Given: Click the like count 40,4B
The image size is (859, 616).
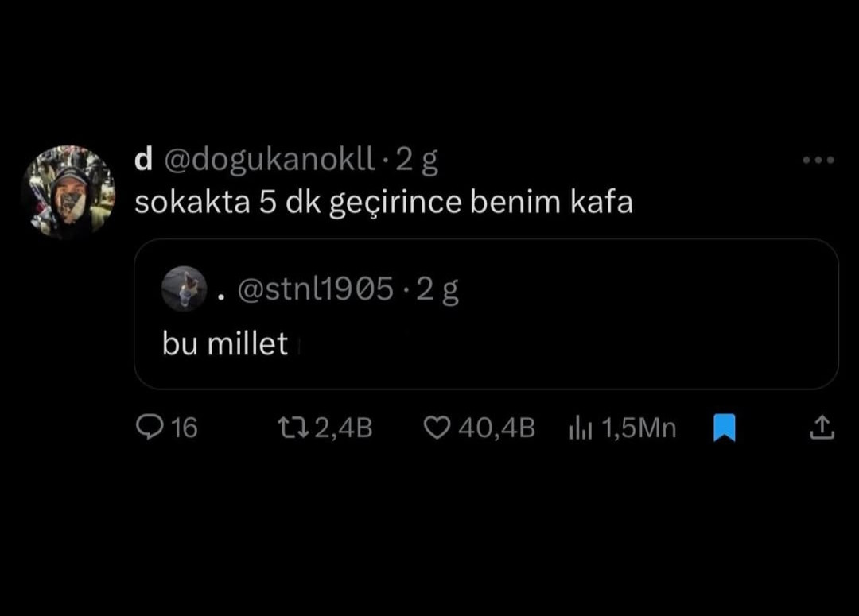Looking at the screenshot, I should click(496, 428).
